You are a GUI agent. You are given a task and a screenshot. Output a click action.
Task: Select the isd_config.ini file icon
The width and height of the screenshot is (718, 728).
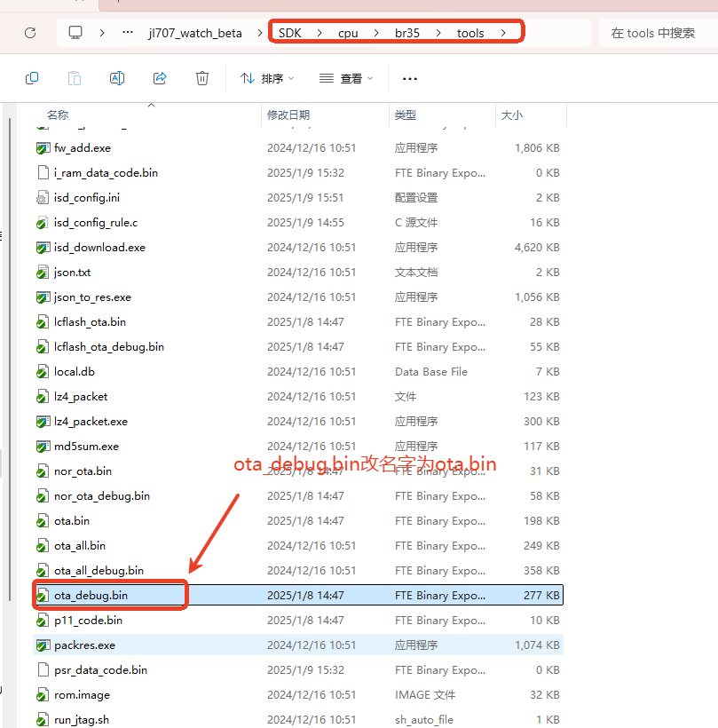point(43,198)
